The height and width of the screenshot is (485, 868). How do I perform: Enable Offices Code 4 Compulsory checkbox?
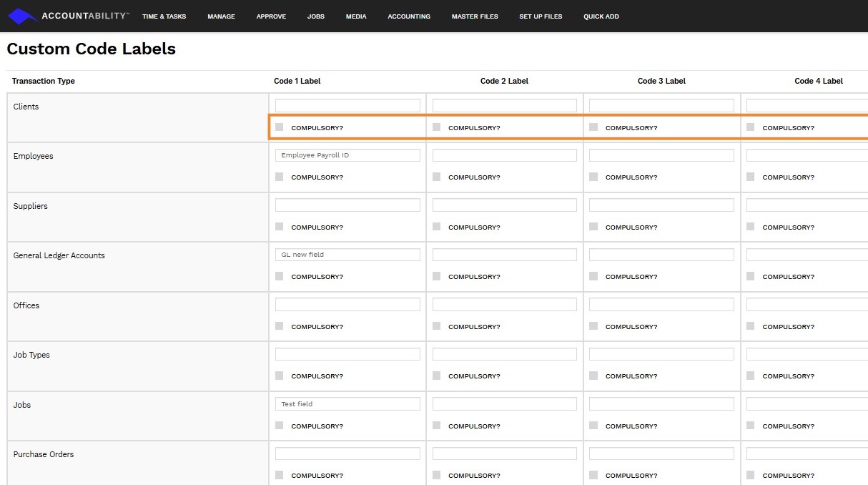751,326
